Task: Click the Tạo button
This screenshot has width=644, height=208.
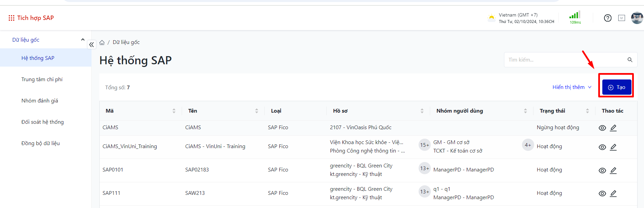Action: [x=616, y=87]
